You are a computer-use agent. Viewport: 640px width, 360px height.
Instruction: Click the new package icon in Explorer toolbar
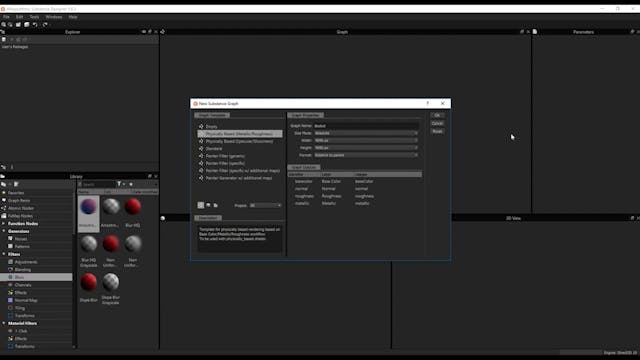pos(4,40)
